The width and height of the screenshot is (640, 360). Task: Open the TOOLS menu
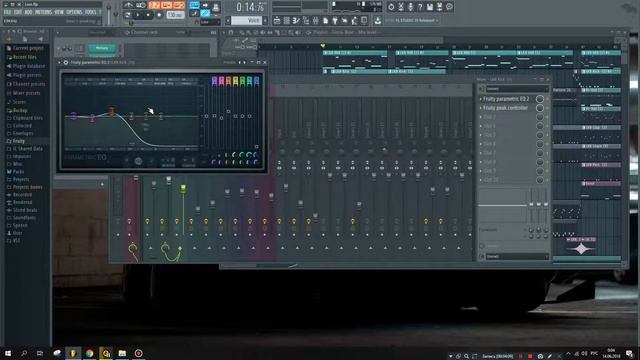(91, 12)
